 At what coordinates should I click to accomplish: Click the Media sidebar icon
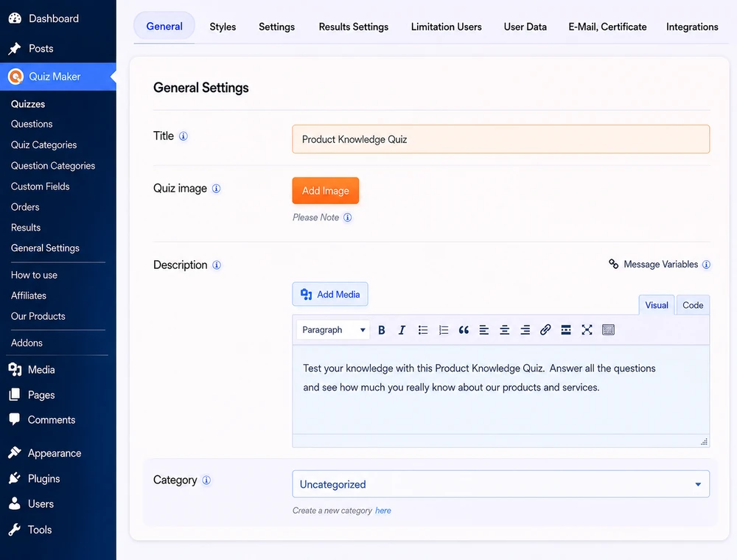pos(15,370)
